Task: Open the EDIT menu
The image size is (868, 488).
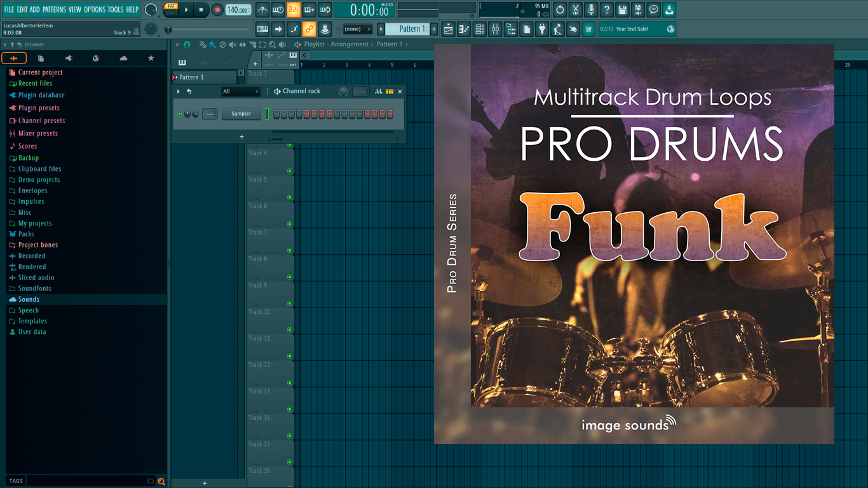Action: coord(22,10)
